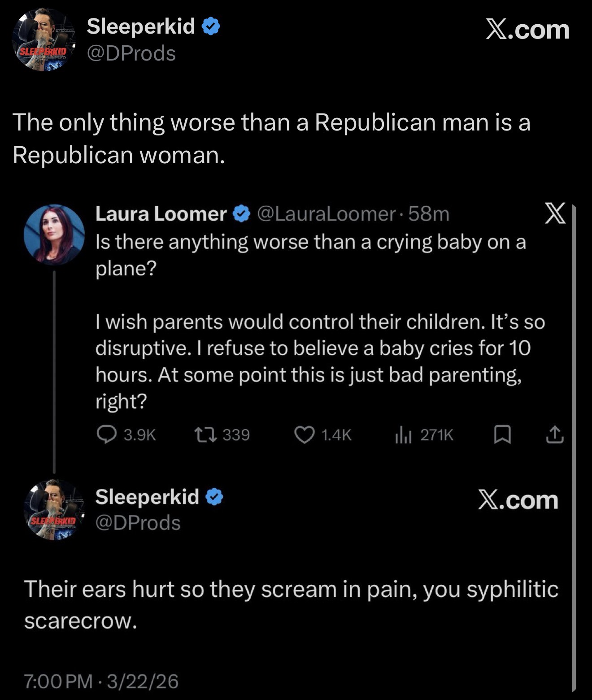Click the X logo beside Laura Loomer's tweet
Image resolution: width=592 pixels, height=700 pixels.
(x=555, y=213)
